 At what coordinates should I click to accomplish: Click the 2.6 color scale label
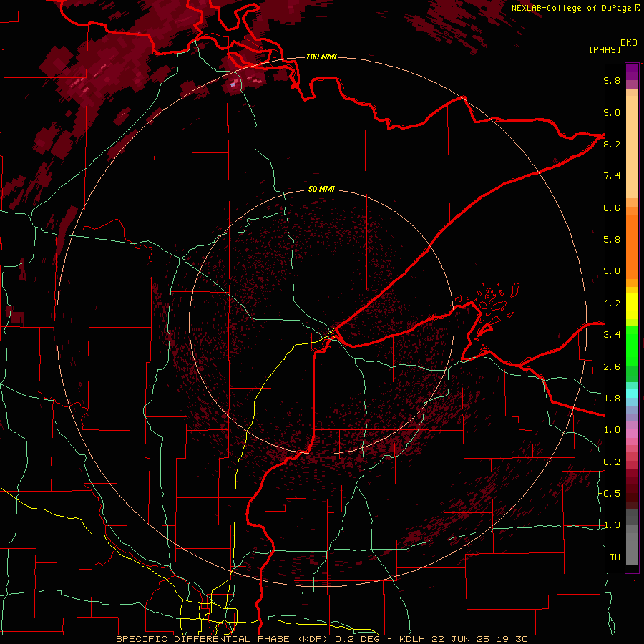(612, 367)
